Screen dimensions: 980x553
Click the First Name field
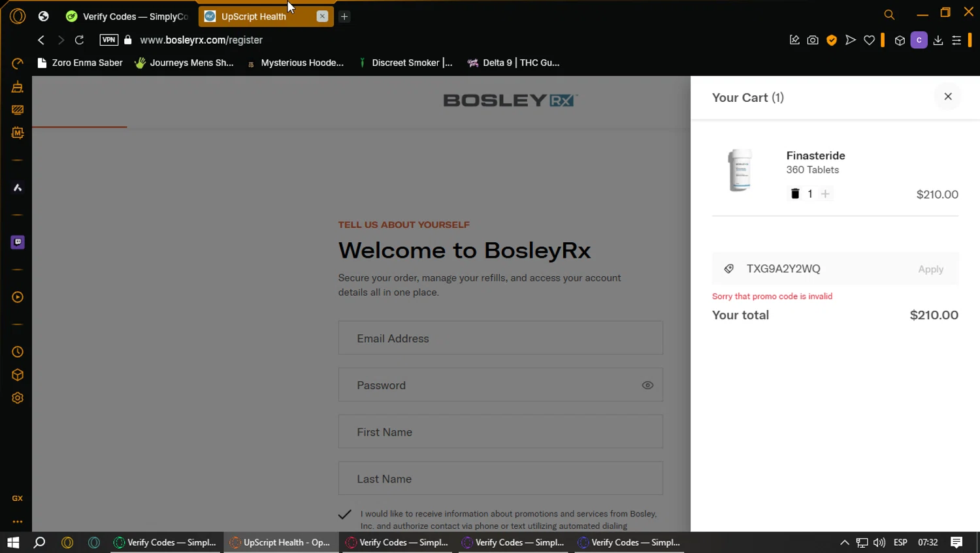(500, 432)
